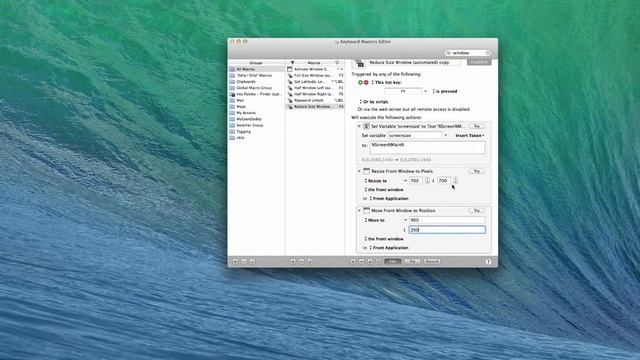Click the Record button in the bottom bar
Image resolution: width=640 pixels, height=360 pixels.
(x=432, y=261)
